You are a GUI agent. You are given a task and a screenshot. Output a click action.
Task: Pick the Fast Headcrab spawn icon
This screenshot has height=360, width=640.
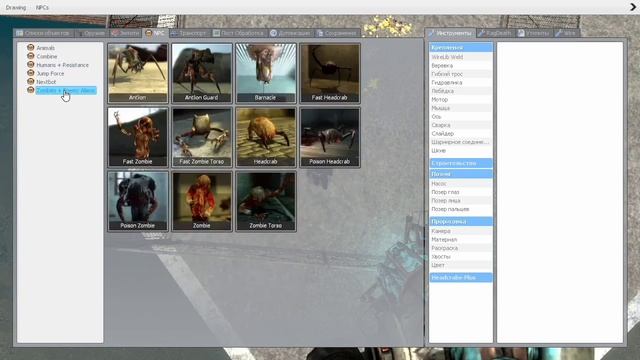point(330,73)
